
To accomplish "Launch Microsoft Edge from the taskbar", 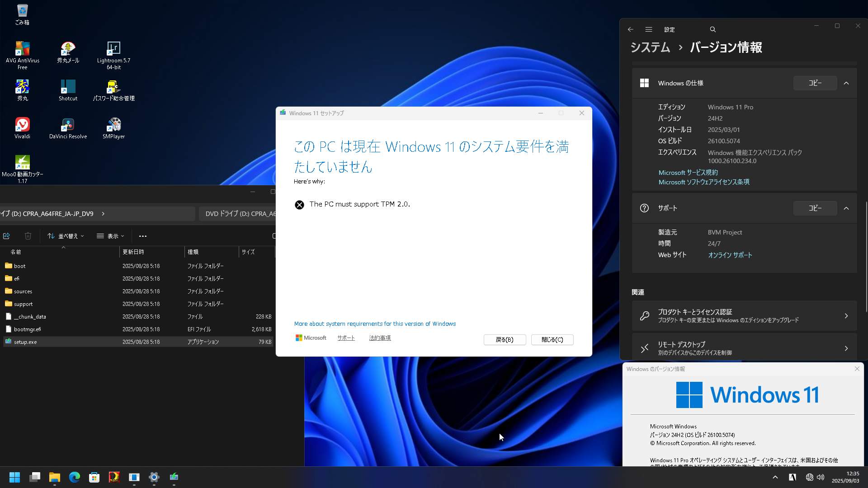I will [75, 477].
